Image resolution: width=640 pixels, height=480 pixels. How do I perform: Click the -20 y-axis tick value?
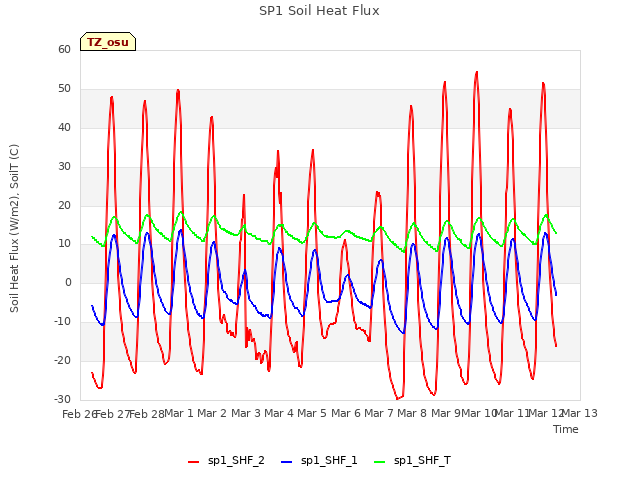62,360
